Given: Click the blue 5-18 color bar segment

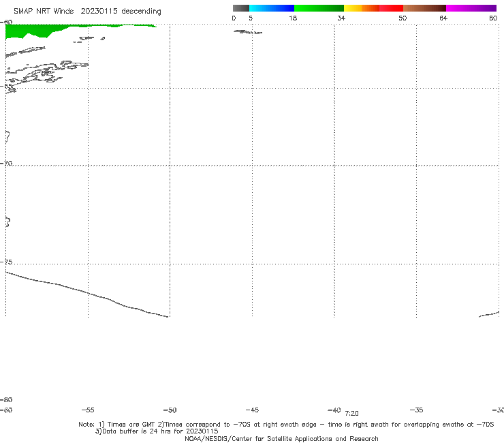Looking at the screenshot, I should coord(272,8).
